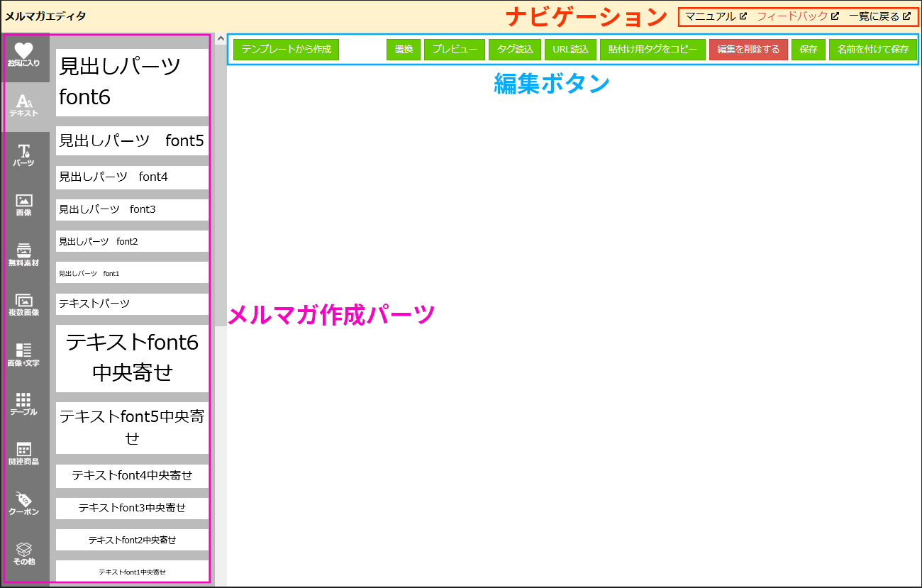This screenshot has height=588, width=922.
Task: Select the テキスト sidebar icon
Action: pos(24,106)
